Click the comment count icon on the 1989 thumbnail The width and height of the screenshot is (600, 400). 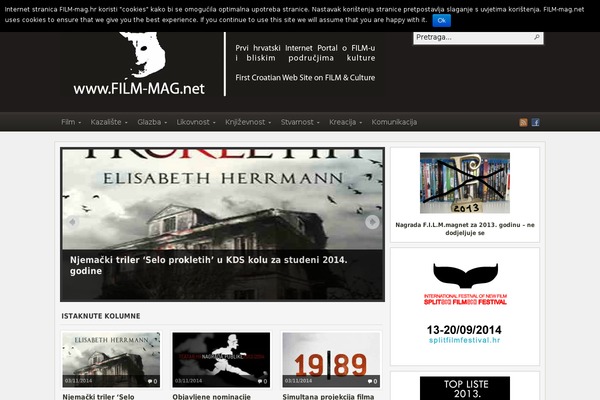pyautogui.click(x=372, y=381)
